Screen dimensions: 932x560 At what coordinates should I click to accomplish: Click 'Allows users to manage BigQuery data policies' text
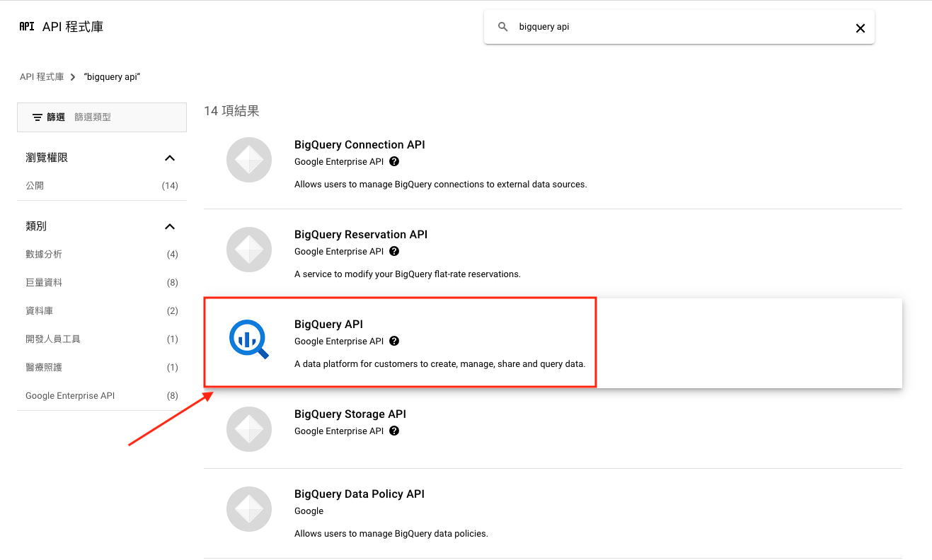coord(391,534)
